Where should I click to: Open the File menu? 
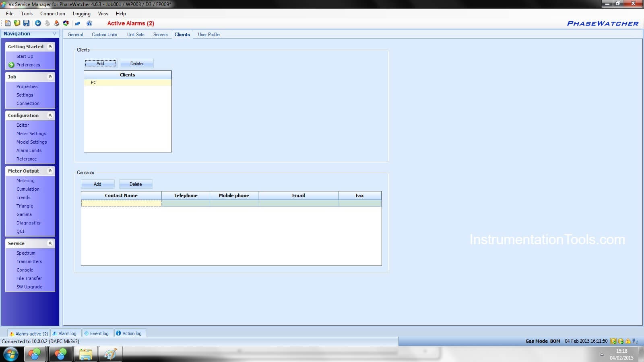(x=10, y=14)
